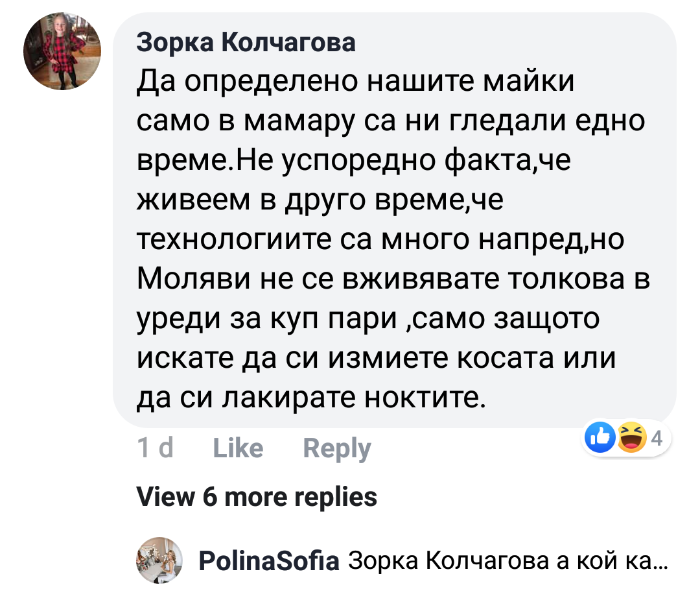Click the comment's first line 'Да определено нашите майки'
Image resolution: width=700 pixels, height=600 pixels.
356,84
